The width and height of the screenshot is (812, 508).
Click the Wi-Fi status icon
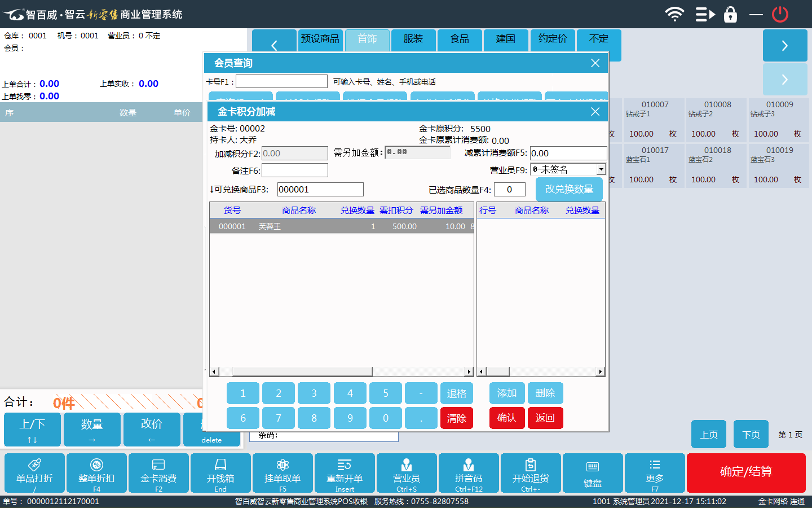pos(674,14)
